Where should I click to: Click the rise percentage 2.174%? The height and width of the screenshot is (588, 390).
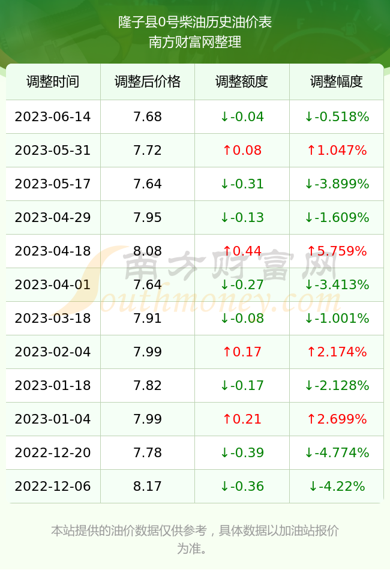pos(337,352)
